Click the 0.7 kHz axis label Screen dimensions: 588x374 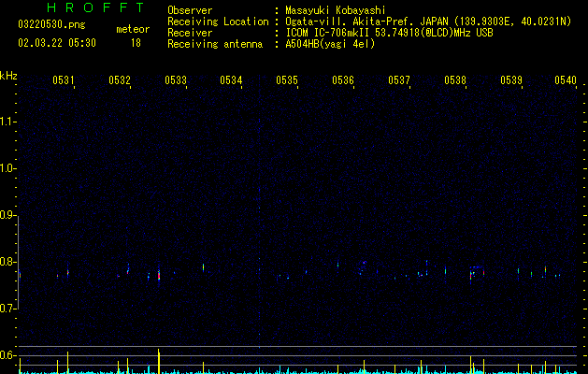coord(8,309)
